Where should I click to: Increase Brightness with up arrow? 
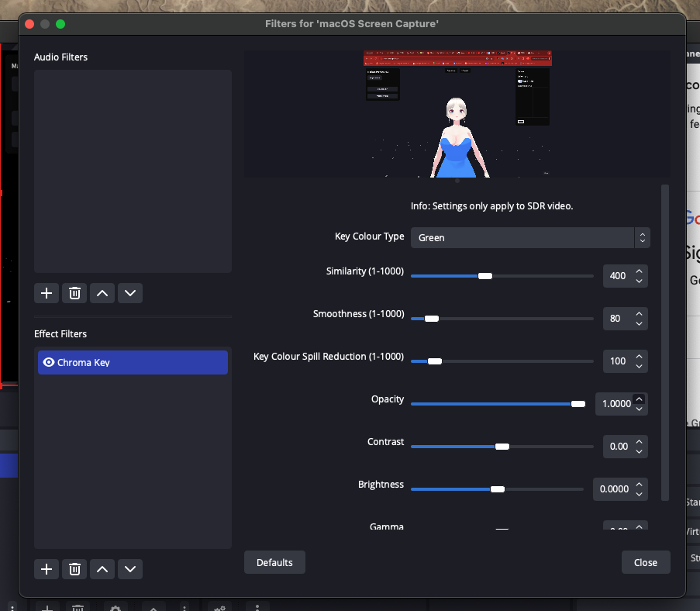tap(639, 484)
